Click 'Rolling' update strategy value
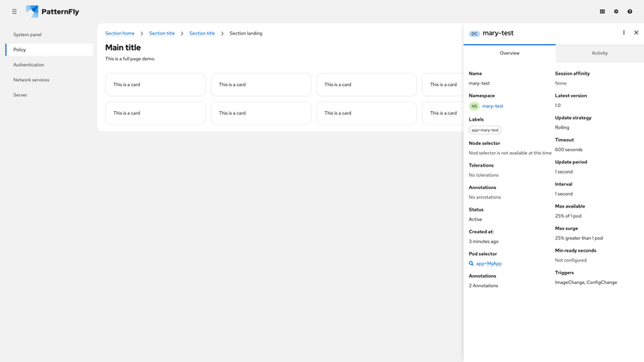The width and height of the screenshot is (644, 362). (x=562, y=127)
